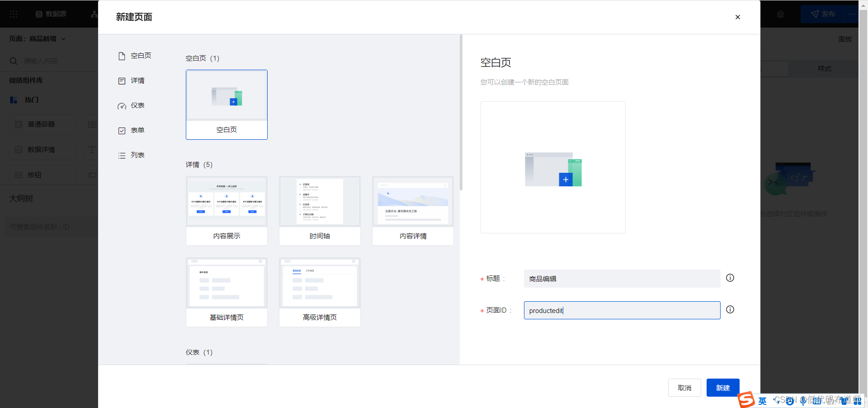868x408 pixels.
Task: Click the component search field in background
Action: [54, 61]
